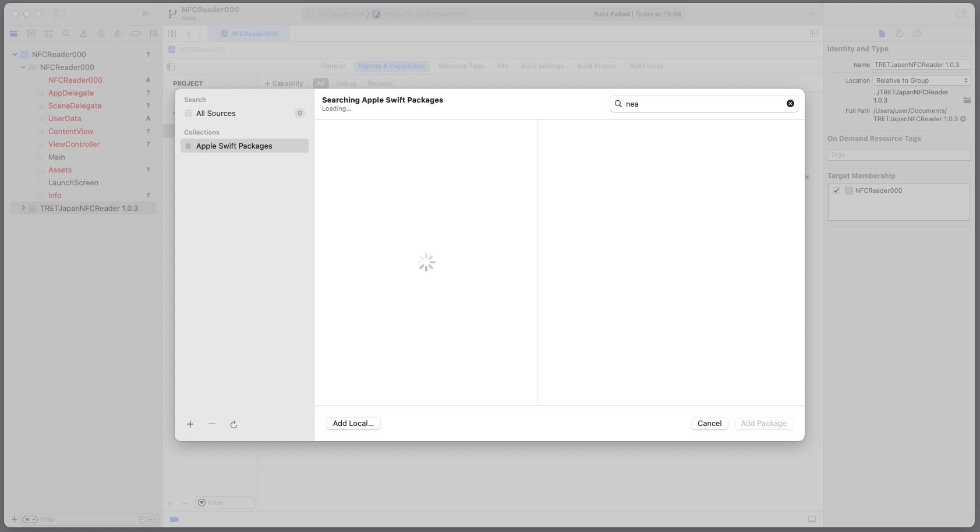Click add editor split icon
The width and height of the screenshot is (980, 532).
[813, 34]
